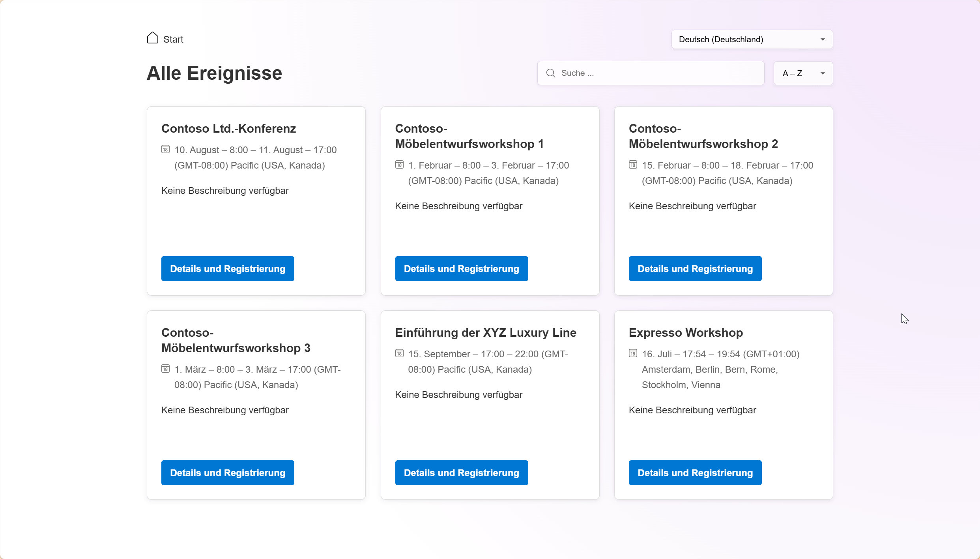Open details for Contoso-Möbelentwurfsworkshop 2
Image resolution: width=980 pixels, height=559 pixels.
click(695, 269)
